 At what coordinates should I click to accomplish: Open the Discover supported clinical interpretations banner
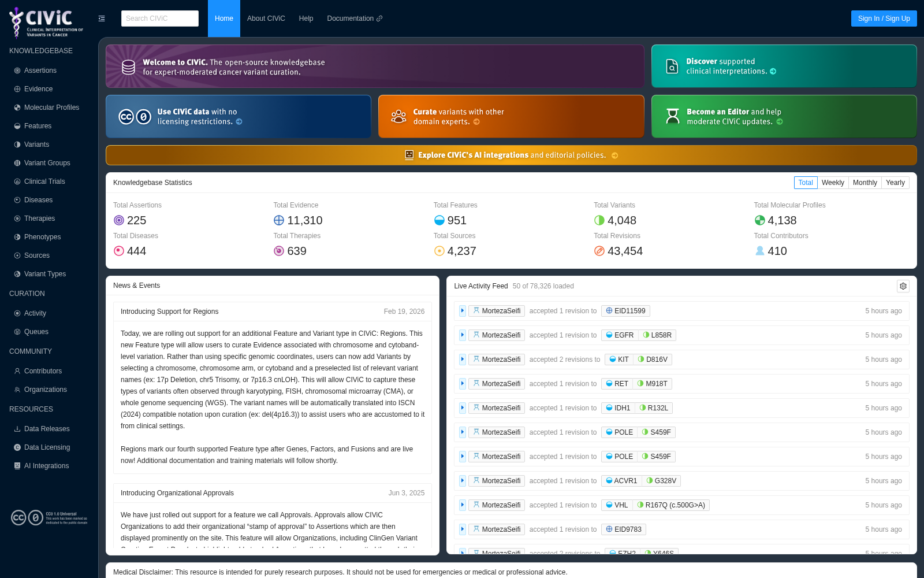tap(784, 66)
